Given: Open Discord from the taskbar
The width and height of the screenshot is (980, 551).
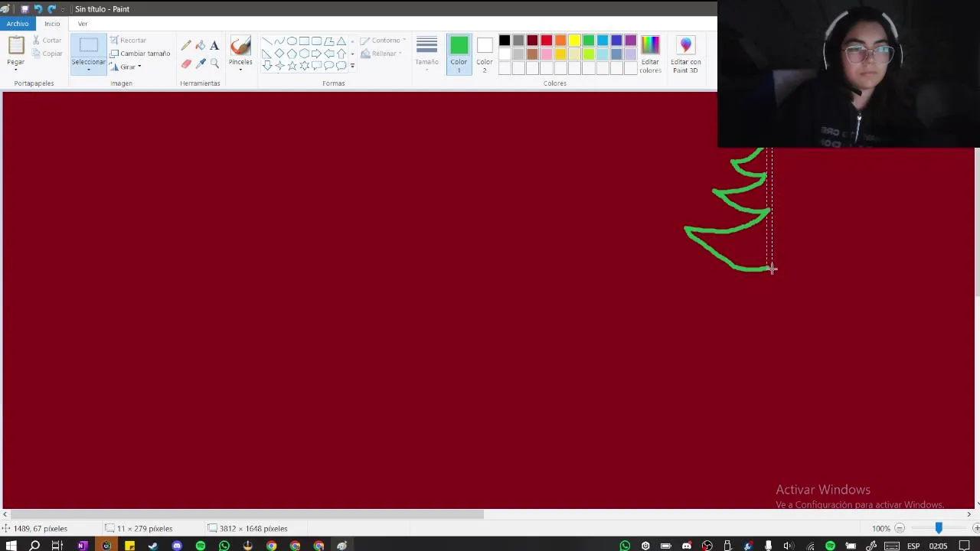Looking at the screenshot, I should 177,546.
